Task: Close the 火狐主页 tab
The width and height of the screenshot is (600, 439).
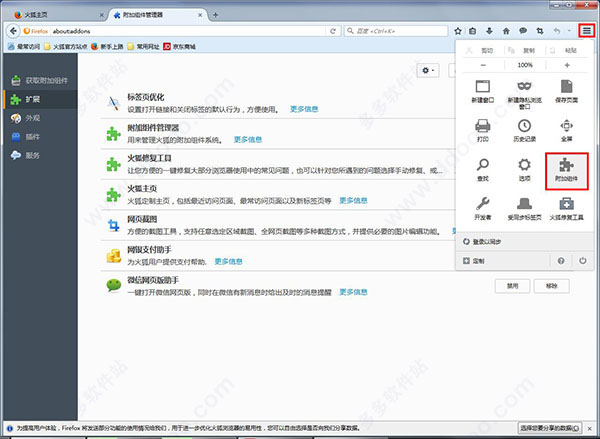Action: tap(101, 15)
